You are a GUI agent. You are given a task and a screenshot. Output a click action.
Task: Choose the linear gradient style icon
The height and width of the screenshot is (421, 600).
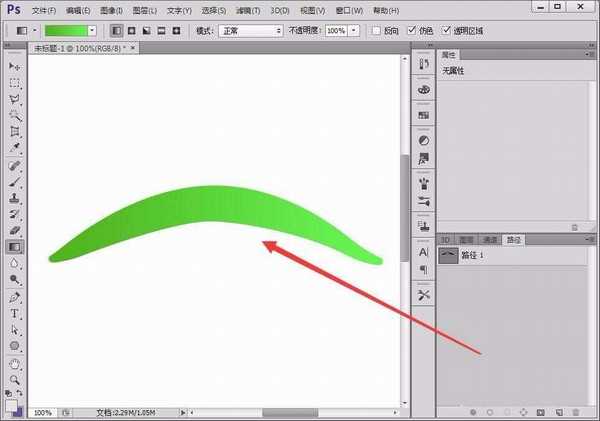tap(116, 31)
